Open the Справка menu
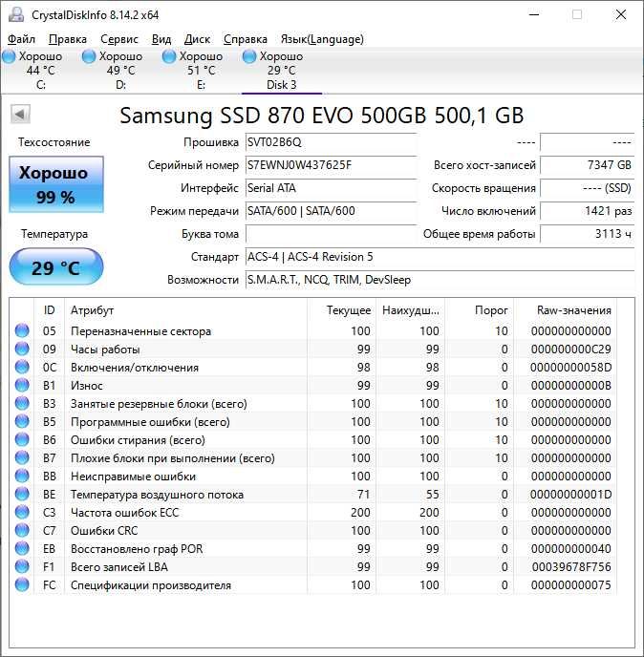Screen dimensions: 644x657 coord(246,39)
